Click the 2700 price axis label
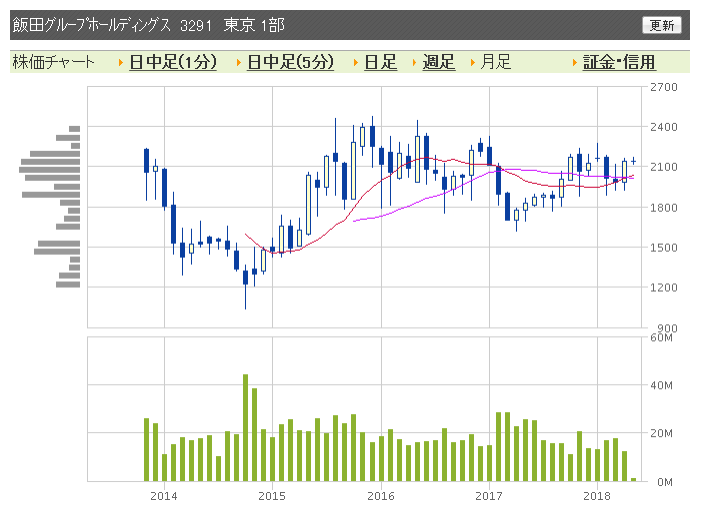The height and width of the screenshot is (521, 701). click(664, 87)
